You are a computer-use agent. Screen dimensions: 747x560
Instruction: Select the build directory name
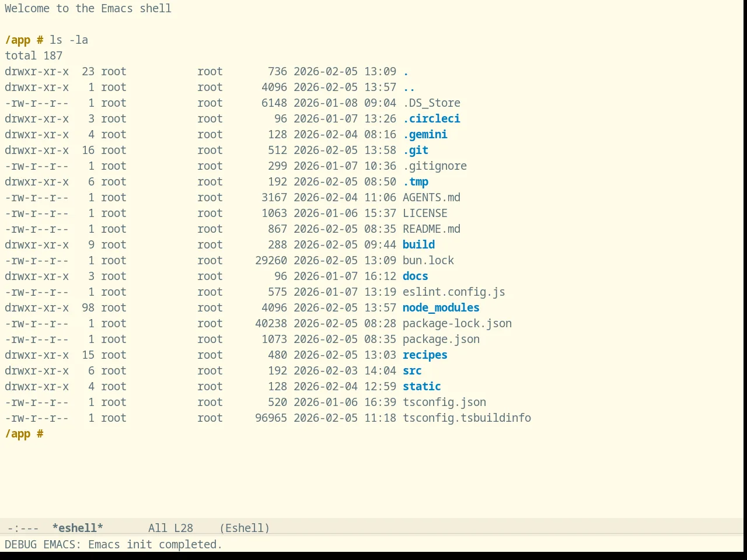pos(418,244)
